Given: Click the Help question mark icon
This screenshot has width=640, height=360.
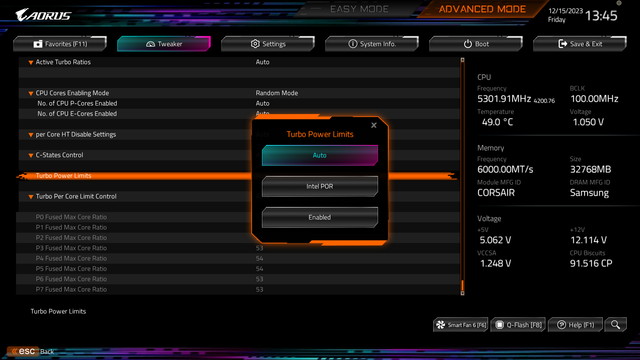Looking at the screenshot, I should click(x=561, y=325).
